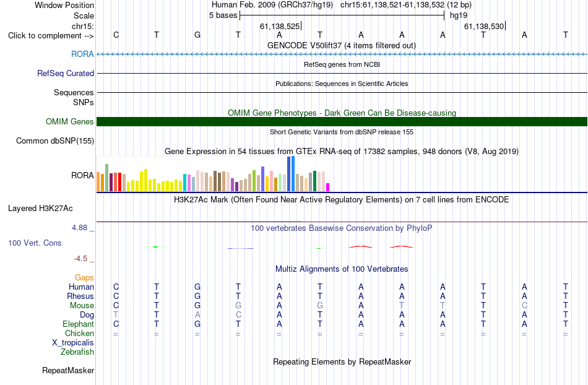Click the X_tropicalis species label
The image size is (588, 385).
(x=73, y=343)
